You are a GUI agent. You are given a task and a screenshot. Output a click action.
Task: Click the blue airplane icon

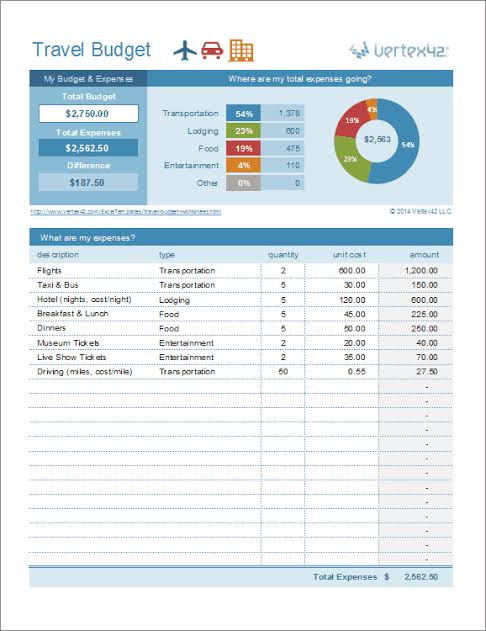[x=185, y=51]
